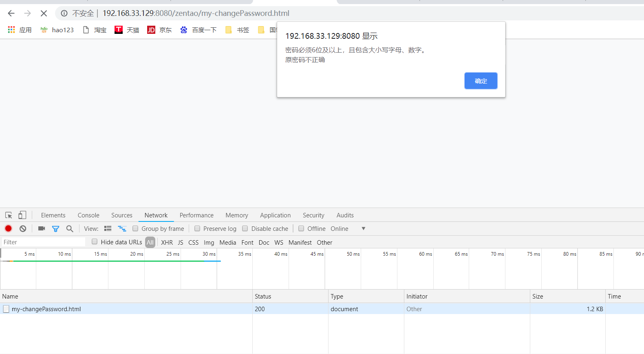
Task: Filter requests by XHR type
Action: point(167,242)
